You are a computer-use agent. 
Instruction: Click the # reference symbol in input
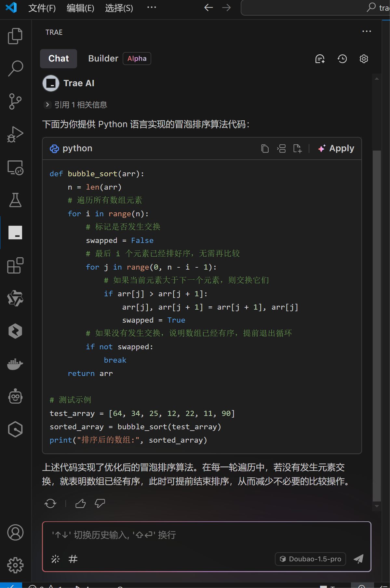73,559
